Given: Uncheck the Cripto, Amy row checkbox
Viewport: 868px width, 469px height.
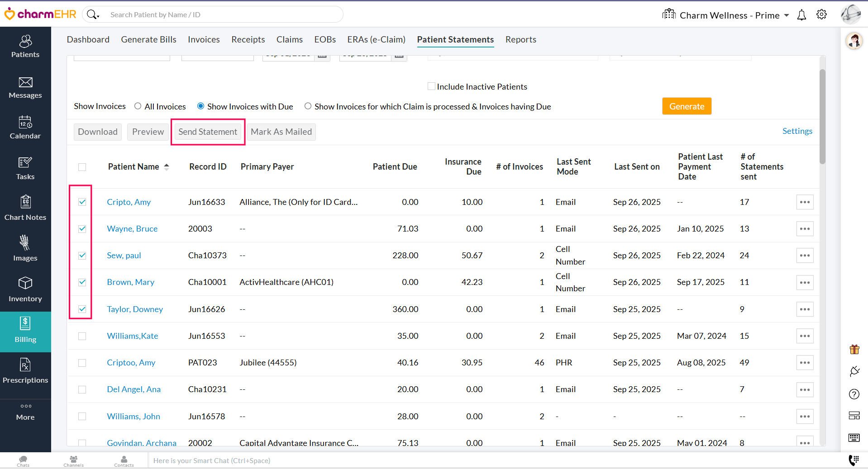Looking at the screenshot, I should (82, 202).
